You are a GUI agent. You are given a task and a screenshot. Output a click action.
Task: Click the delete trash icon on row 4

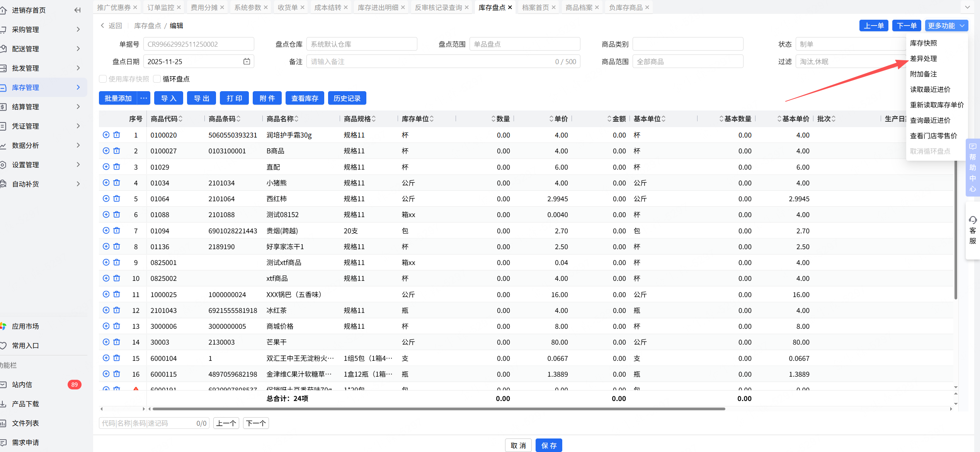point(117,183)
